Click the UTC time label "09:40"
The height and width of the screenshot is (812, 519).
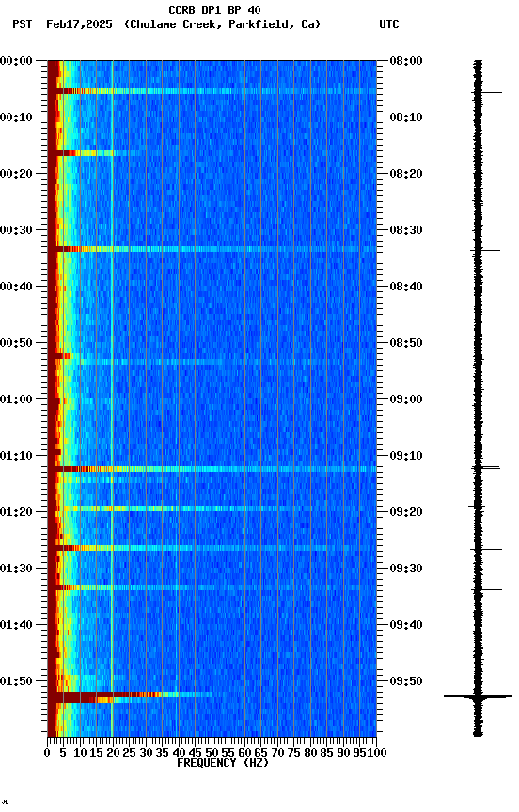click(406, 626)
